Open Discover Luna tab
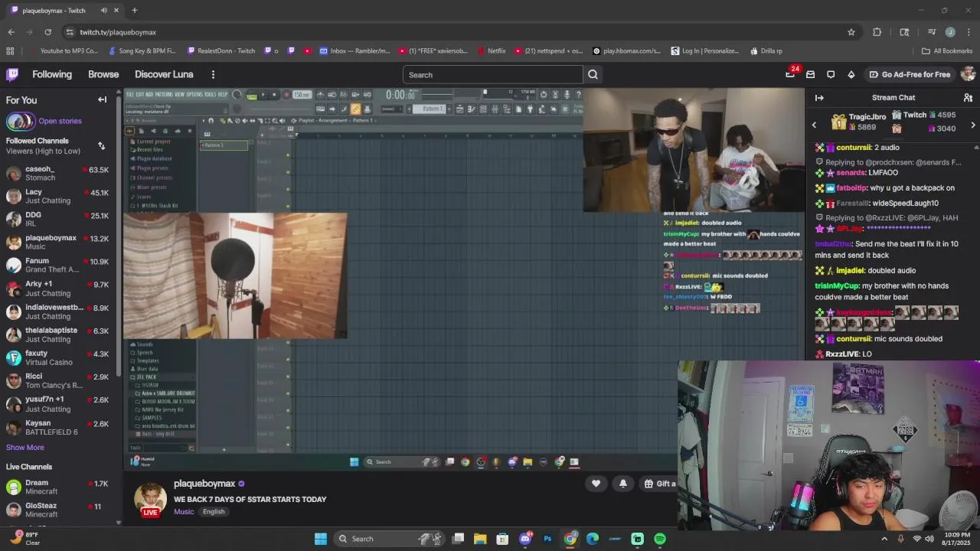The width and height of the screenshot is (980, 551). click(164, 74)
